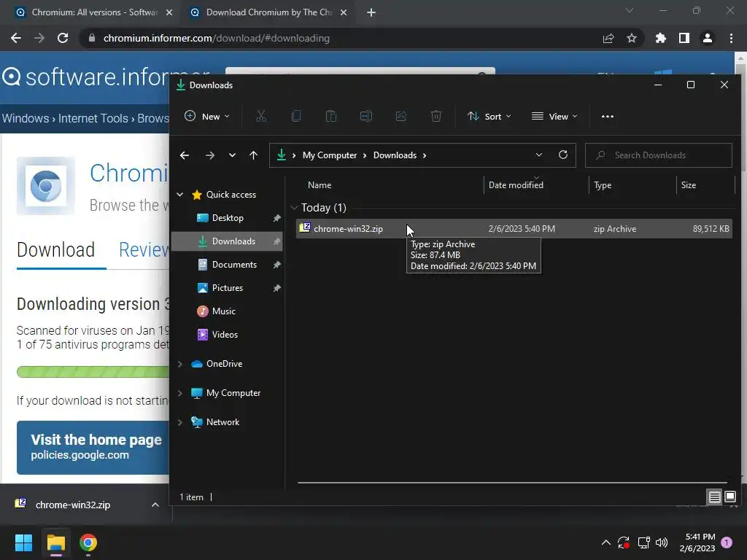Click Visit the home page button
The width and height of the screenshot is (747, 560).
pos(93,447)
